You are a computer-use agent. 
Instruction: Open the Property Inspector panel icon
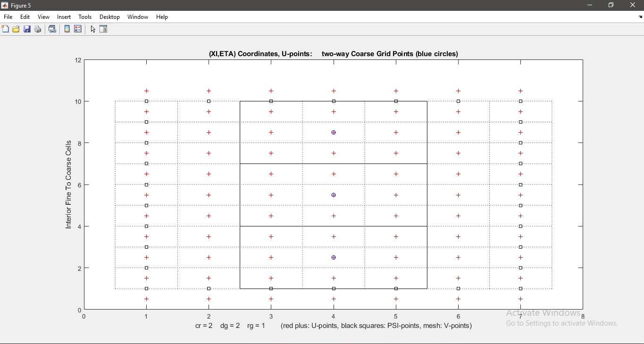pyautogui.click(x=104, y=29)
